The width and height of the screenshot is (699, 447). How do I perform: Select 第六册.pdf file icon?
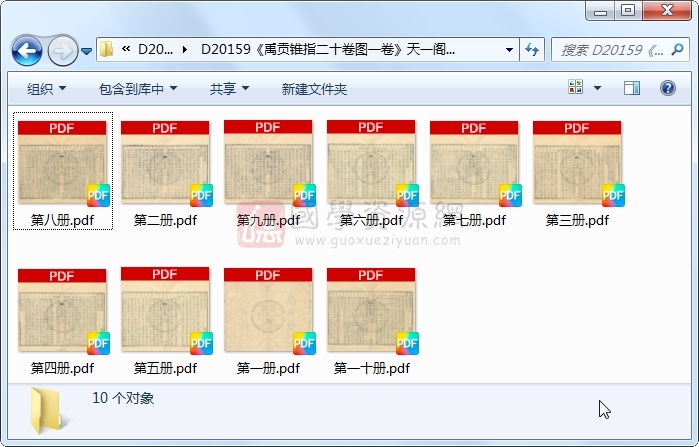372,164
